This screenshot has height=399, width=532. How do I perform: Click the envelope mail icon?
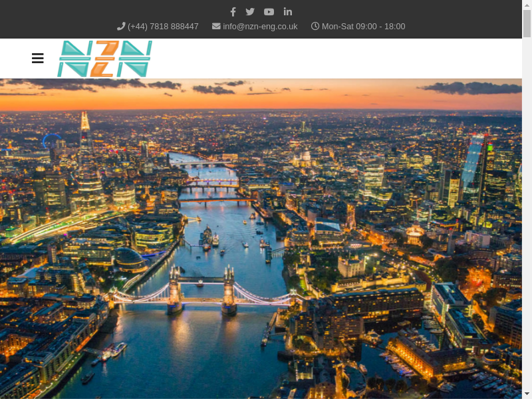pyautogui.click(x=216, y=26)
